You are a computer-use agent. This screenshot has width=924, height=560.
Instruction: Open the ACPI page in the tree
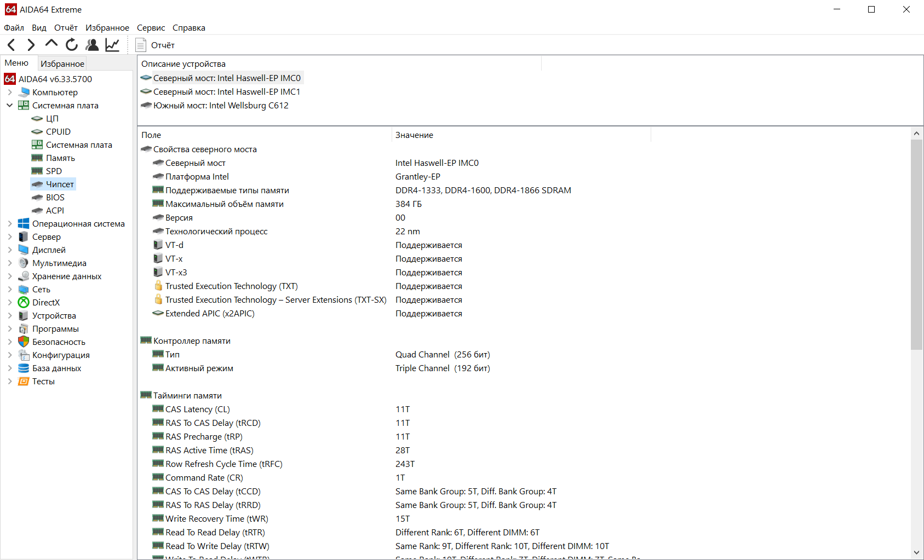coord(55,211)
